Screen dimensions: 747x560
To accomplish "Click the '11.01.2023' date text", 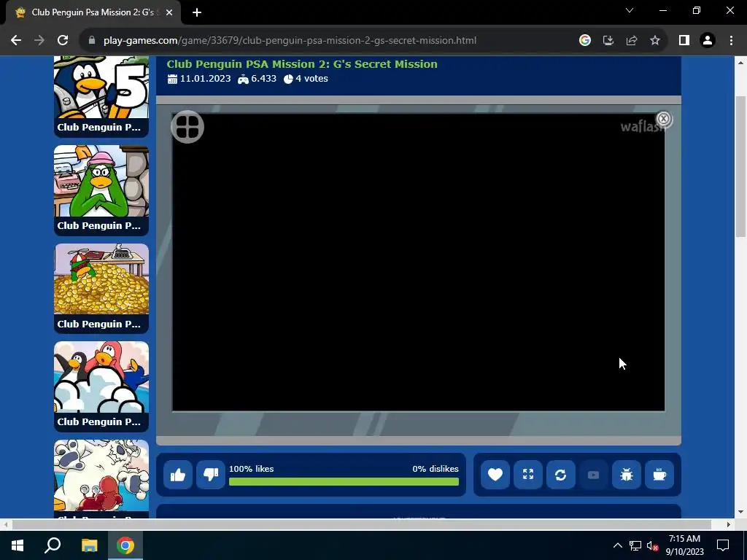I will pyautogui.click(x=205, y=79).
